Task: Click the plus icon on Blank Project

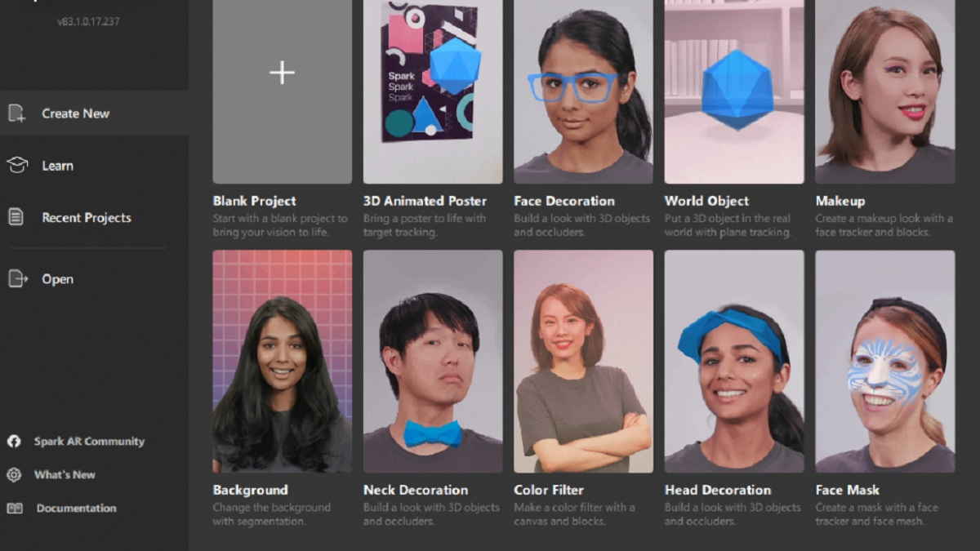Action: click(x=282, y=73)
